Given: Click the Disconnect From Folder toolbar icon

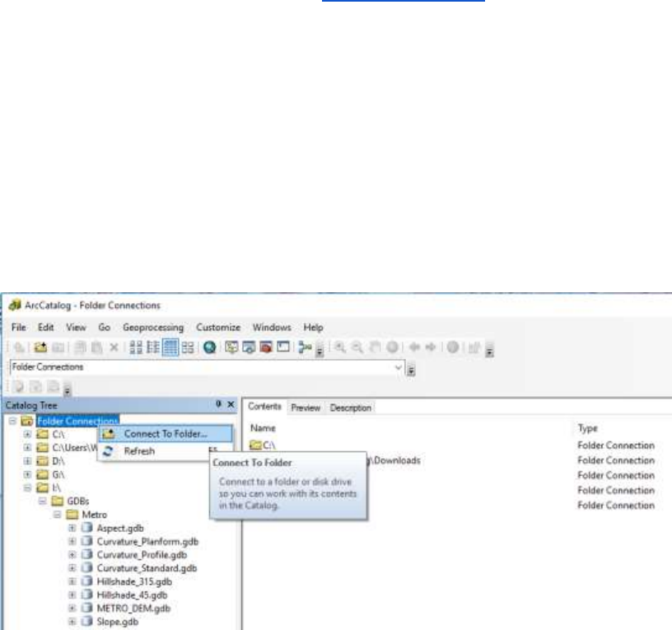Looking at the screenshot, I should pos(58,348).
